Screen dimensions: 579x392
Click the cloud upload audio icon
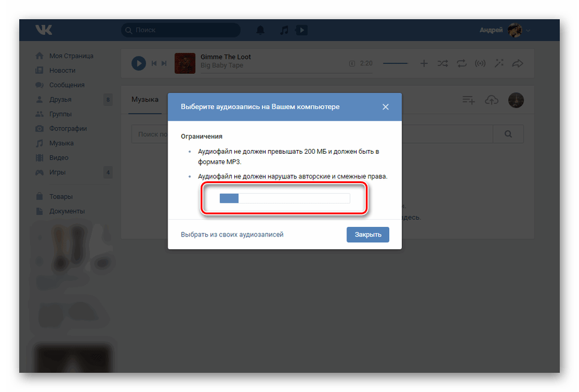[x=491, y=100]
